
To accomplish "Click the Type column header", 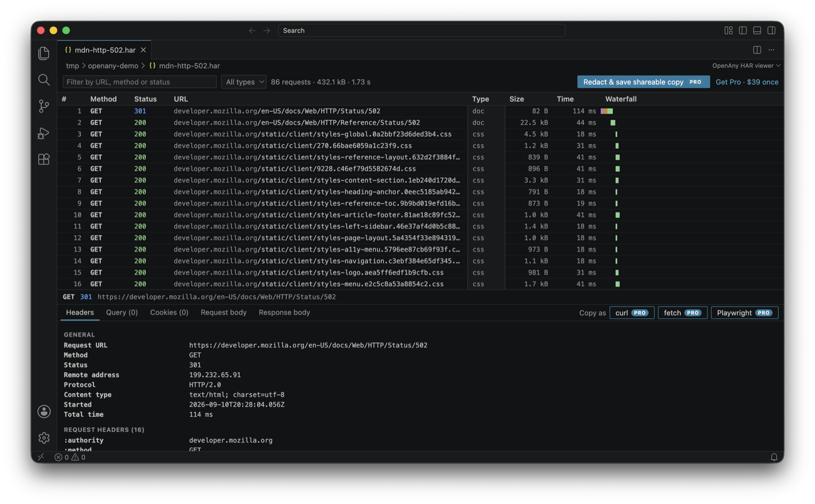I will (x=480, y=99).
